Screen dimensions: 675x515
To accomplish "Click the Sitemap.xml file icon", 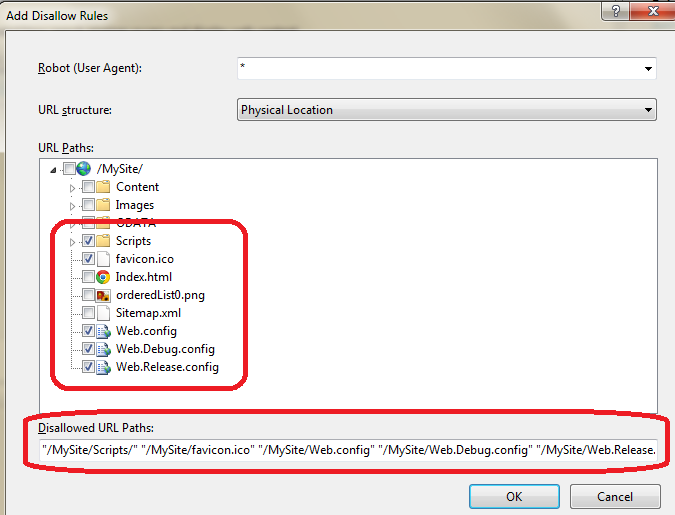I will pyautogui.click(x=103, y=313).
